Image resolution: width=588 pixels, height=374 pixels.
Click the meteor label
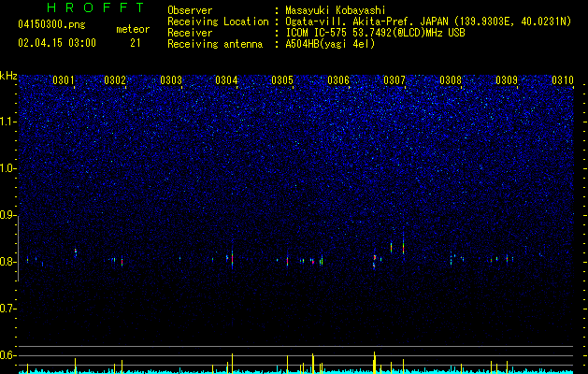pos(133,29)
